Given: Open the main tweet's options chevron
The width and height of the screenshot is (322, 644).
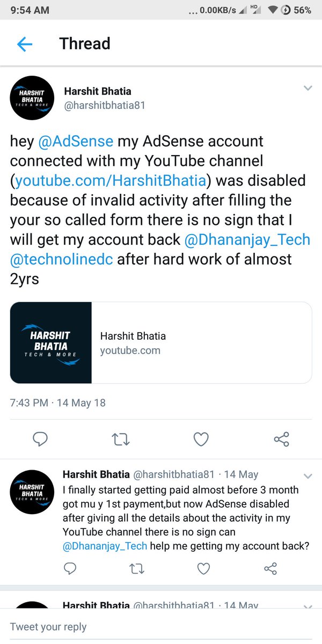Looking at the screenshot, I should [x=308, y=89].
